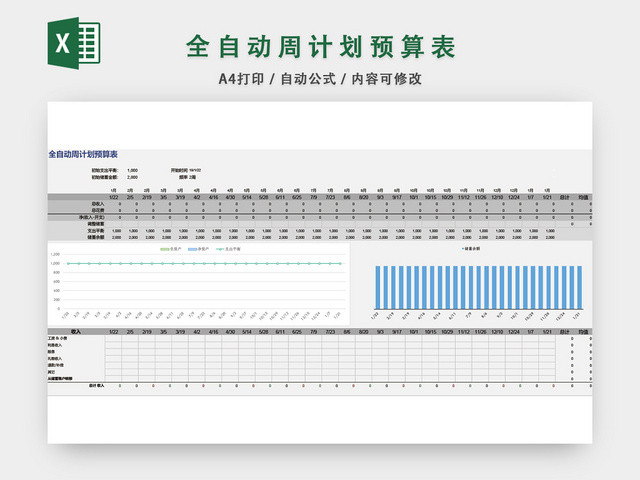
Task: Click the green 总资产 legend swatch
Action: click(164, 249)
